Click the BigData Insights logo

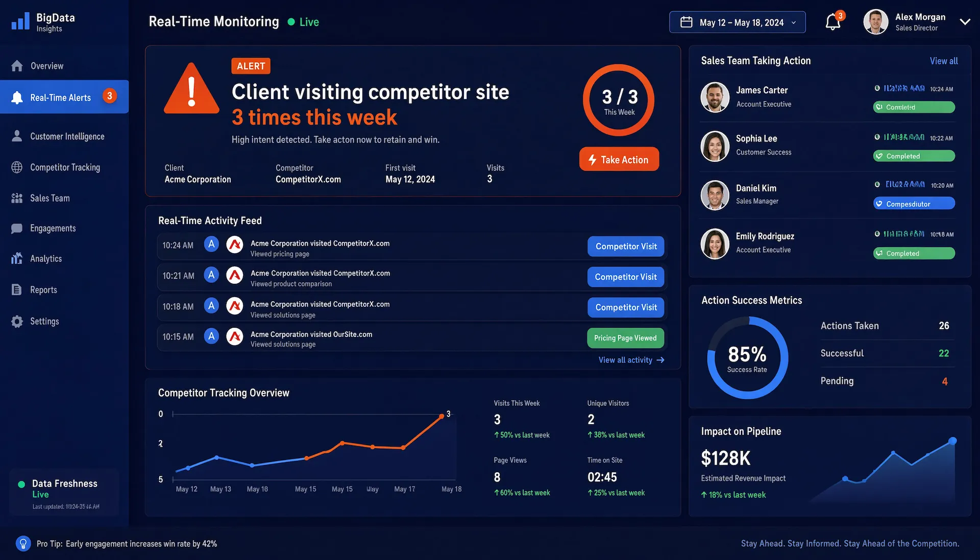(43, 22)
